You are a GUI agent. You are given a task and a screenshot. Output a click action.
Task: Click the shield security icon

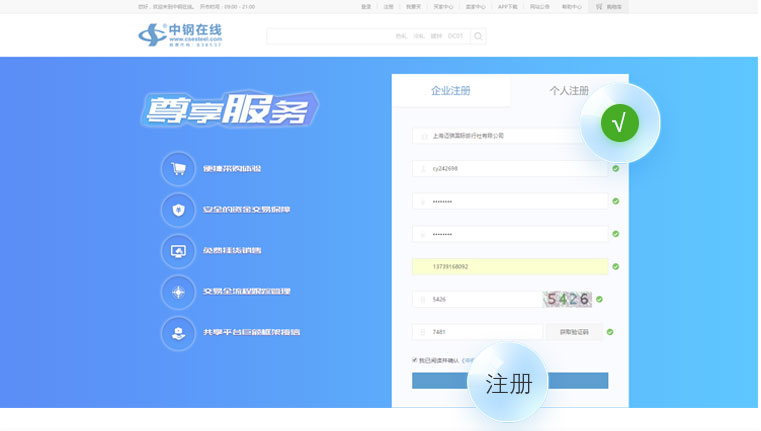click(x=178, y=210)
